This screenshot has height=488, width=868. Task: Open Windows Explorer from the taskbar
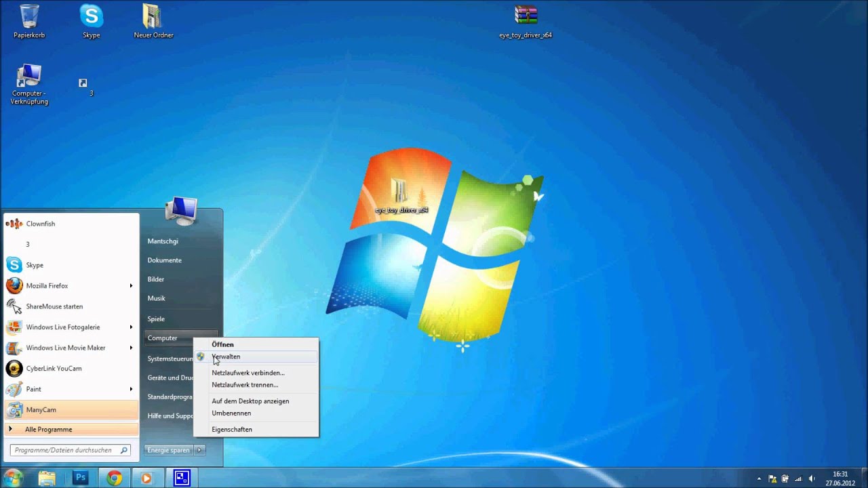pyautogui.click(x=47, y=478)
